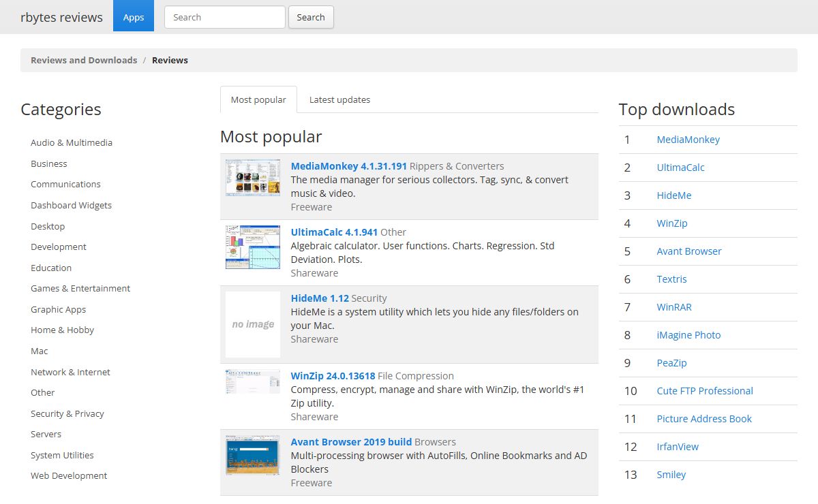Open the WinZip screenshot thumbnail
The image size is (818, 504).
click(x=253, y=381)
